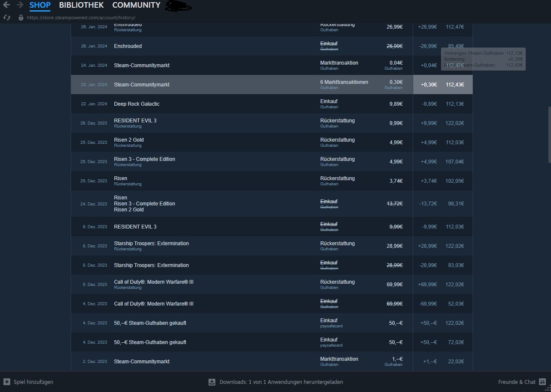Open Risen 3 - Complete Edition refund entry
The image size is (551, 392).
pyautogui.click(x=272, y=162)
